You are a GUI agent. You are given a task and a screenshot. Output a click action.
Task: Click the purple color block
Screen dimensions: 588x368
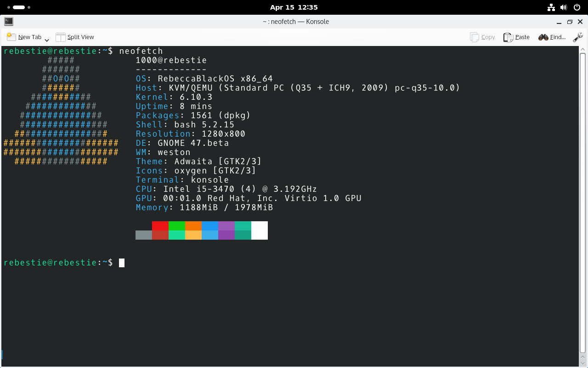tap(226, 226)
